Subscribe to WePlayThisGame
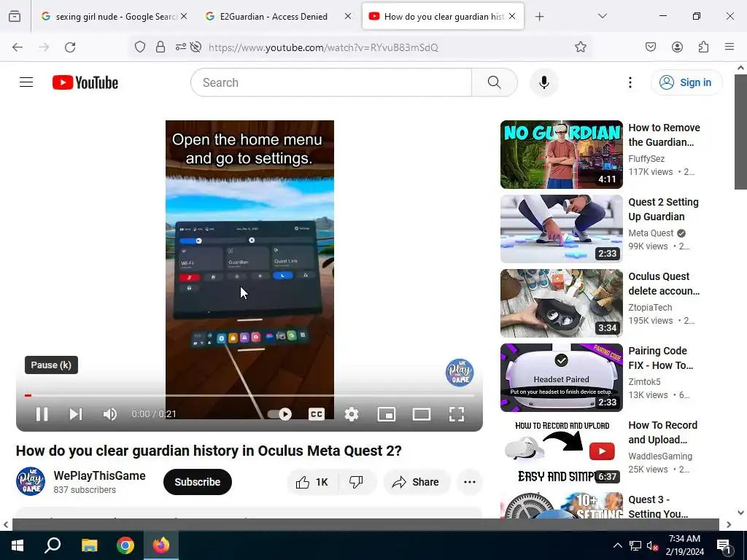 [x=197, y=482]
